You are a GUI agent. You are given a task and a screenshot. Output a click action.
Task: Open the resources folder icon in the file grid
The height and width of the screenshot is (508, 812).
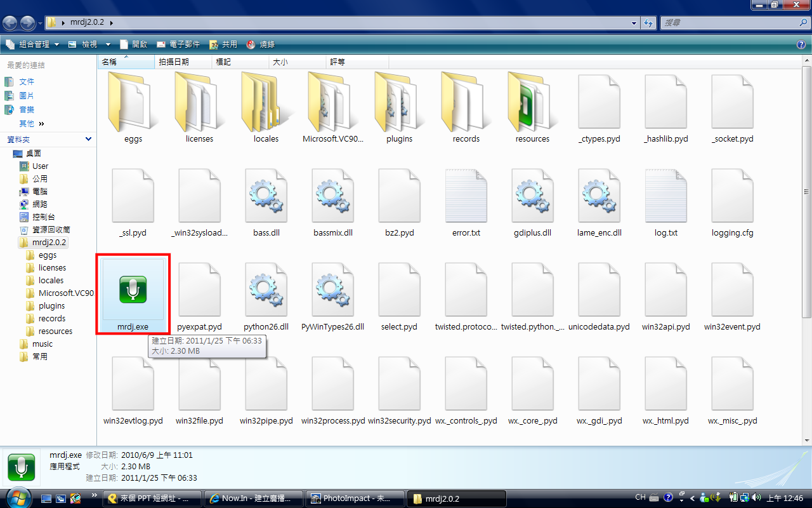coord(533,102)
